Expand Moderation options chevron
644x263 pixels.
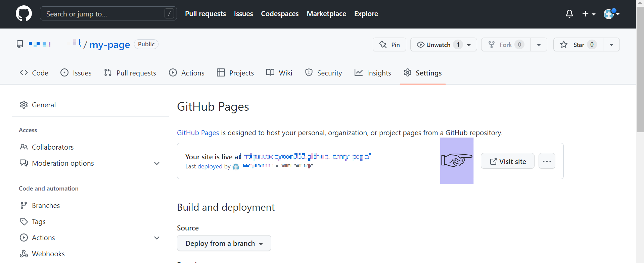(x=157, y=163)
